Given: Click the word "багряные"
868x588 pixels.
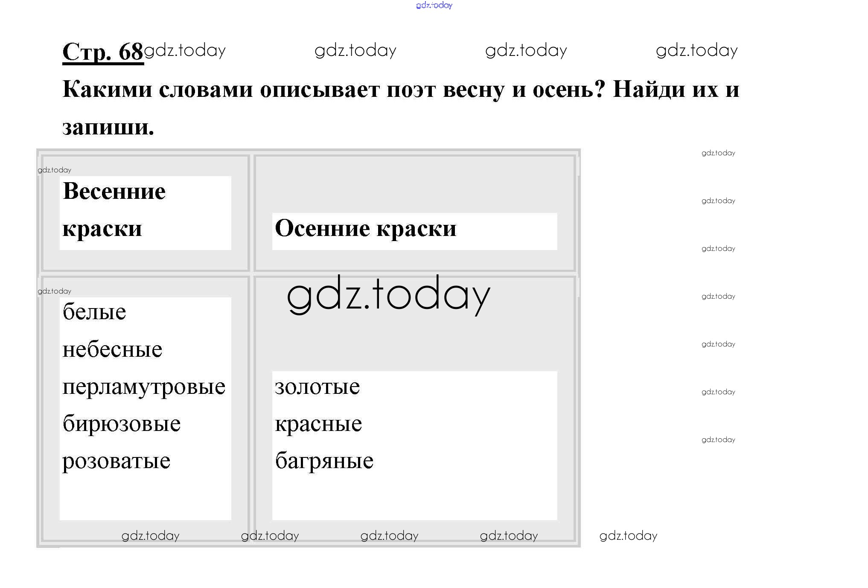Looking at the screenshot, I should pos(324,461).
